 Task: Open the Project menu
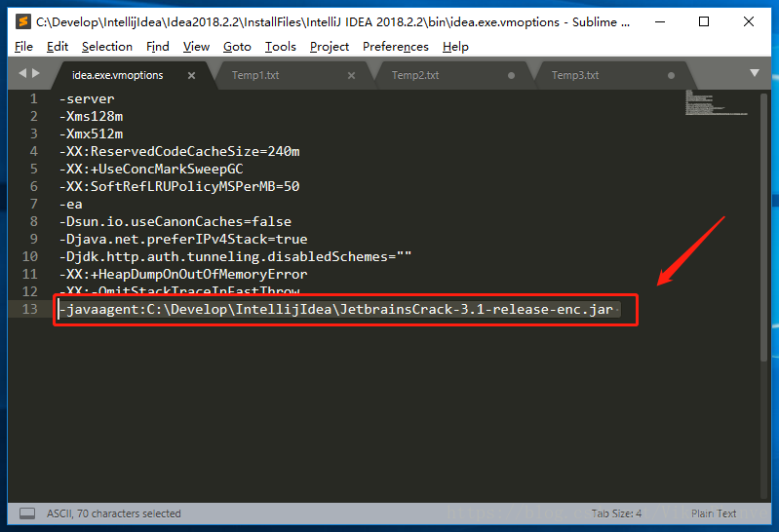(330, 47)
